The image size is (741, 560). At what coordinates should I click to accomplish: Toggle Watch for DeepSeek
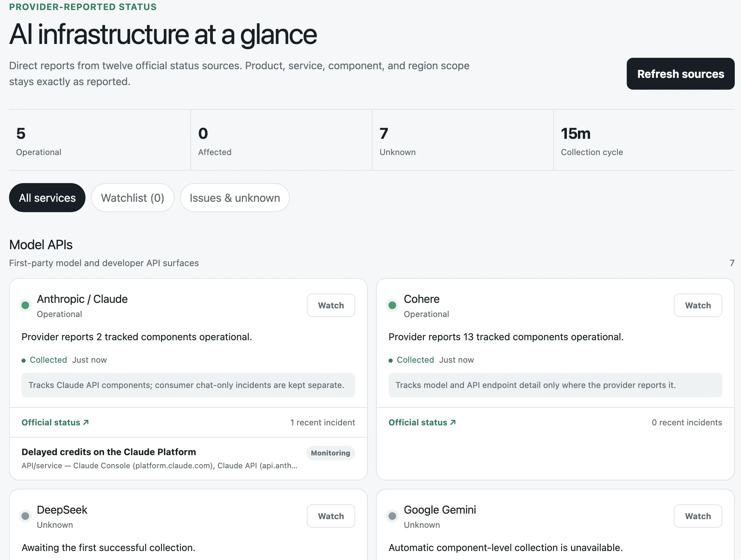[331, 516]
